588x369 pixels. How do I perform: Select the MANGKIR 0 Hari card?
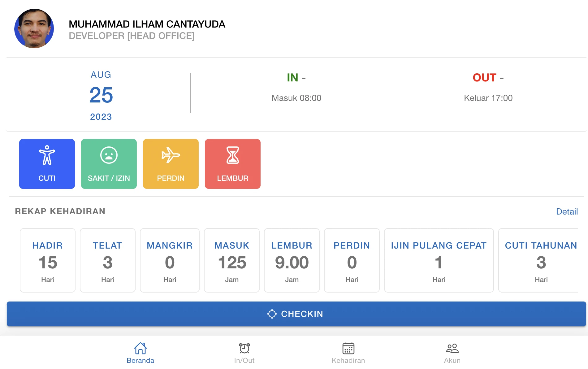[x=170, y=260]
